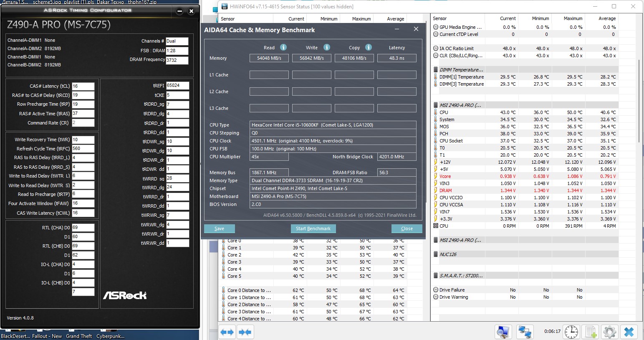Click the collapse sensor columns arrows icon
Image resolution: width=644 pixels, height=340 pixels.
245,332
